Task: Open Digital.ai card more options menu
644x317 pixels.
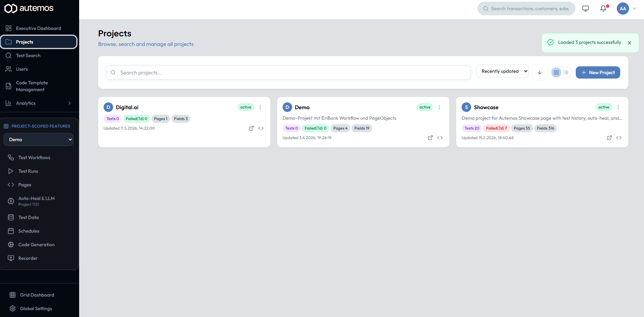Action: tap(260, 107)
